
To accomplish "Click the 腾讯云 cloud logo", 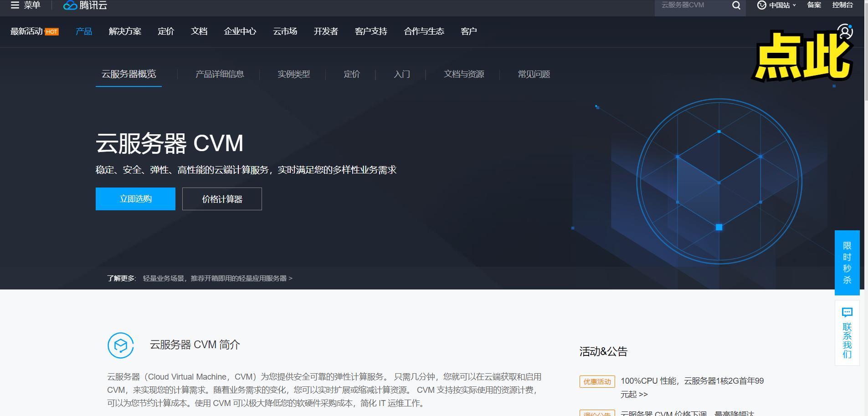I will point(85,5).
